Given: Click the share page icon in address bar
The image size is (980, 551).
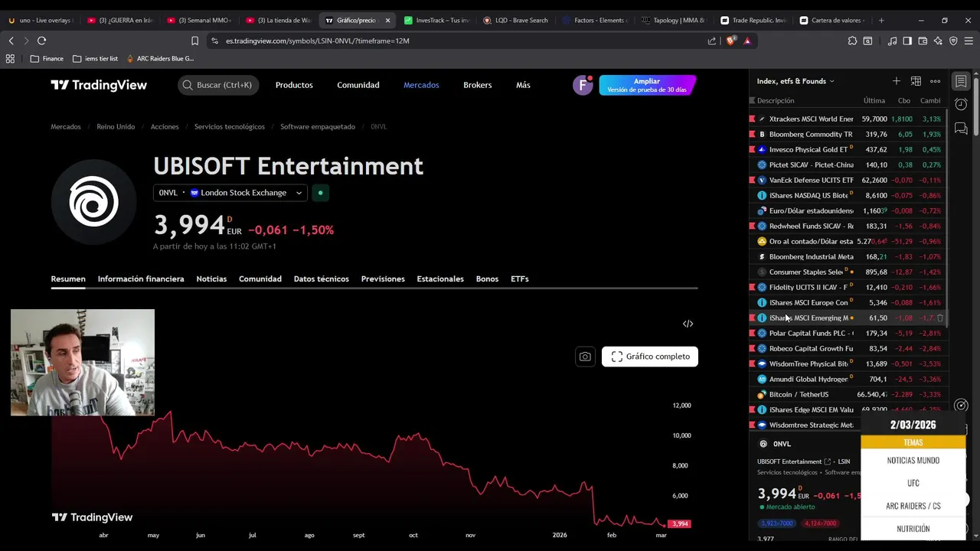Looking at the screenshot, I should [x=712, y=41].
